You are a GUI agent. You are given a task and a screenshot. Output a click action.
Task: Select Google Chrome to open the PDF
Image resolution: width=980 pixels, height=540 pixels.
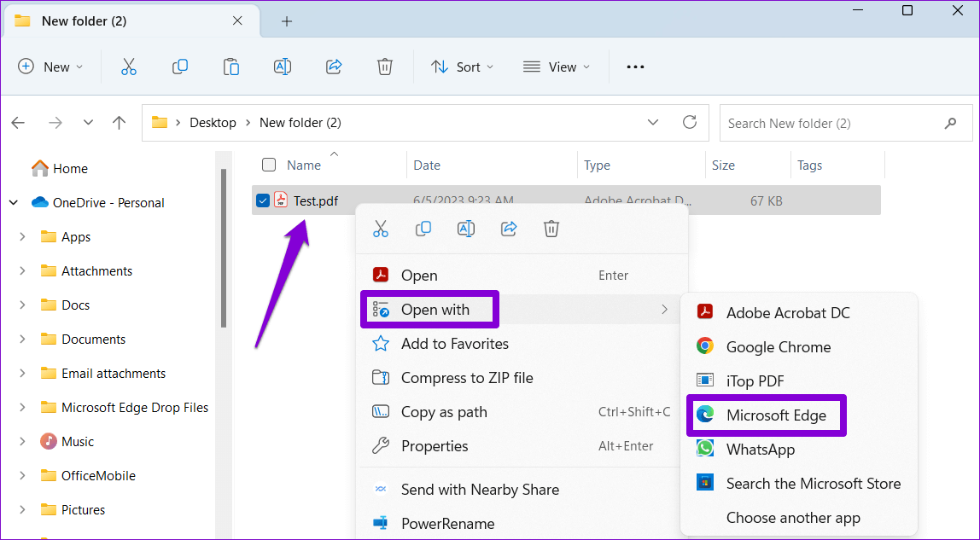(x=777, y=347)
